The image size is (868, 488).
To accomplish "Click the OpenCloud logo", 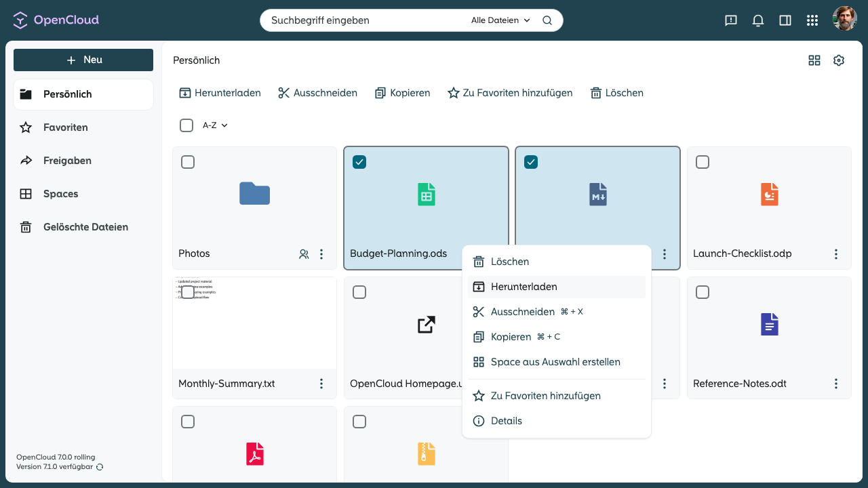I will pyautogui.click(x=56, y=20).
